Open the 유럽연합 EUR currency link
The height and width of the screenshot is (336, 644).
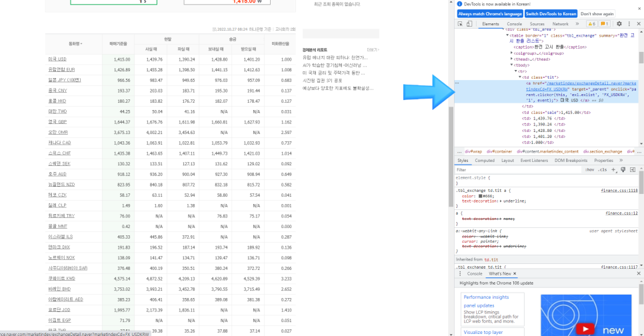61,70
